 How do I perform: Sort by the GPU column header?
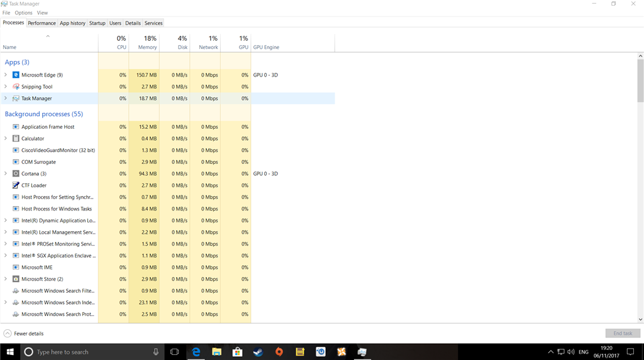pyautogui.click(x=236, y=43)
